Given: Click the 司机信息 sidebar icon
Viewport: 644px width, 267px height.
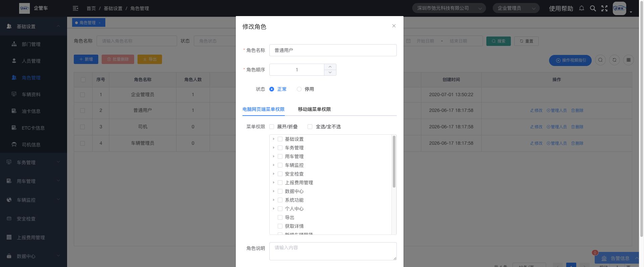Looking at the screenshot, I should click(x=14, y=144).
